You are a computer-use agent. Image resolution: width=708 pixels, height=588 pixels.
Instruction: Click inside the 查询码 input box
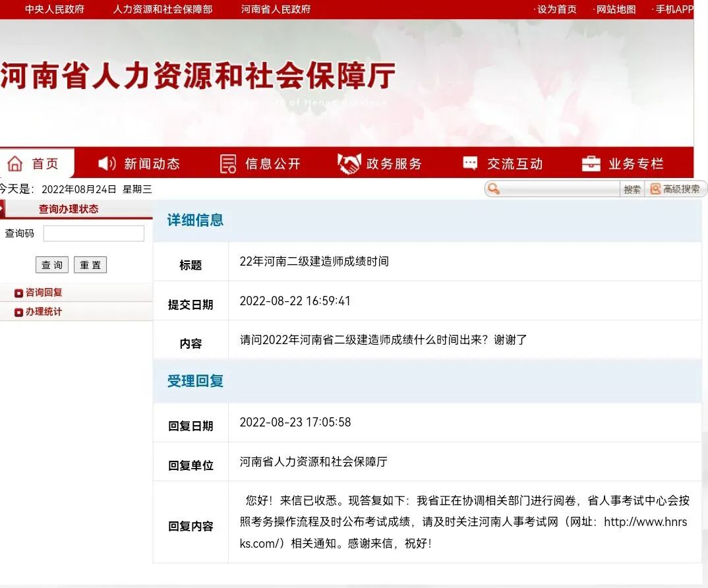click(x=93, y=233)
